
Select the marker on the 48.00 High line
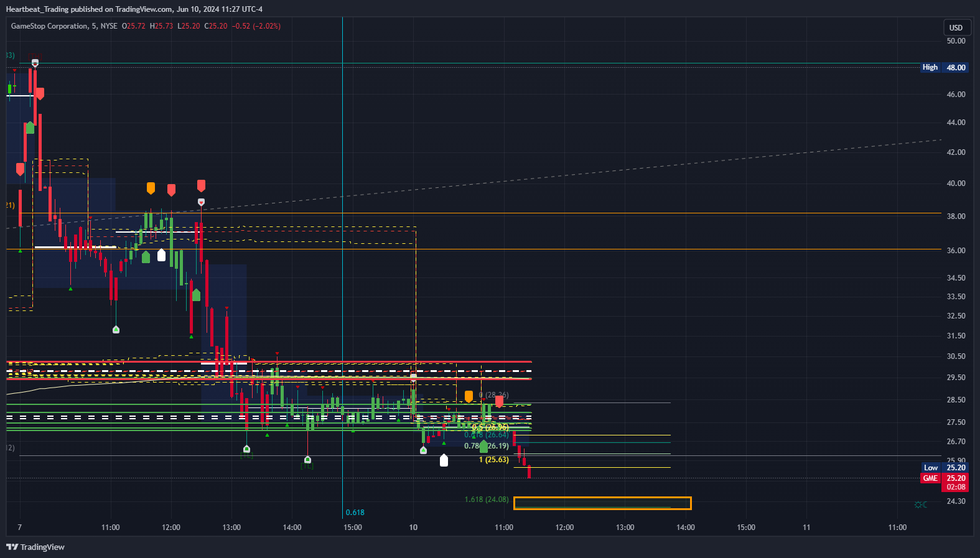click(35, 63)
